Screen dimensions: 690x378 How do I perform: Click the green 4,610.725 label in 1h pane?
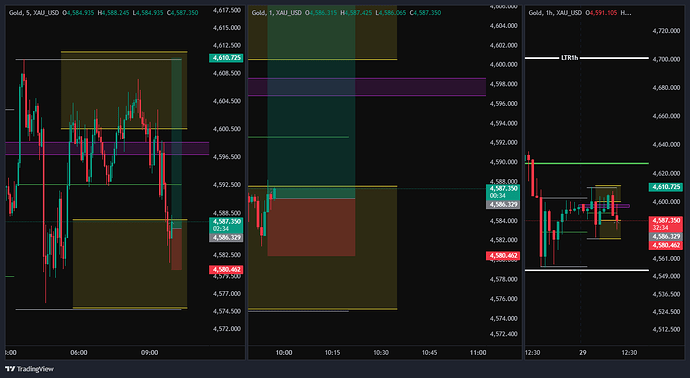pyautogui.click(x=666, y=187)
